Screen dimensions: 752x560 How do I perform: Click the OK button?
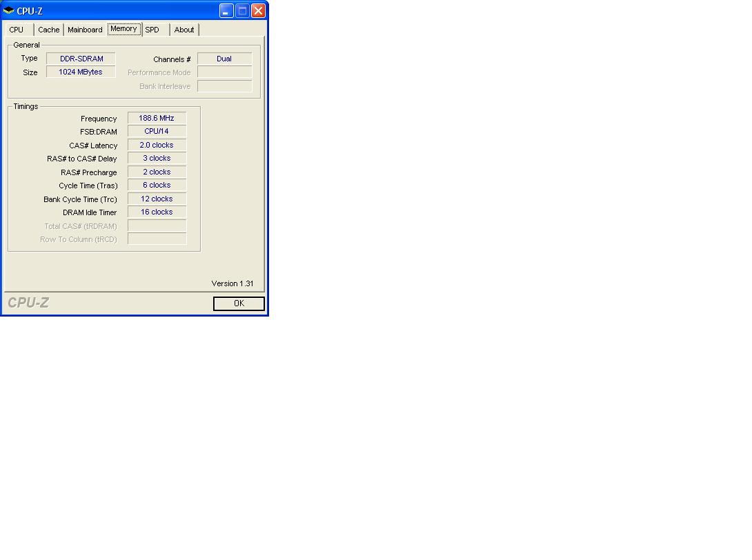point(239,303)
